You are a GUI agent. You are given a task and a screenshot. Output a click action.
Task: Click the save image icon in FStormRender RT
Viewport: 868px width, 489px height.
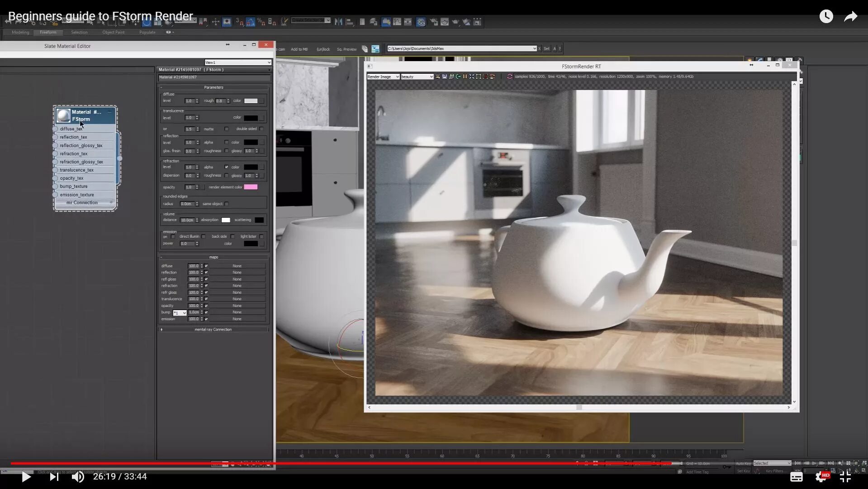(x=445, y=77)
